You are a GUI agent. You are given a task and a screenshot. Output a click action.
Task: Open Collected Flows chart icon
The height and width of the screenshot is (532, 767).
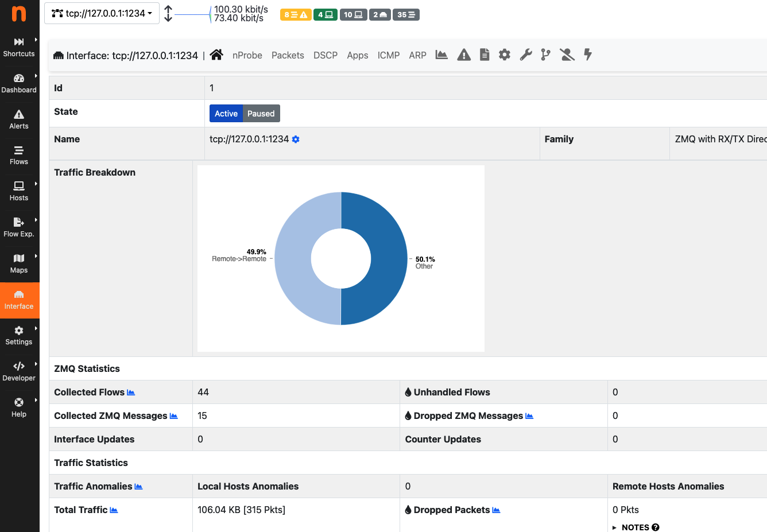tap(131, 393)
